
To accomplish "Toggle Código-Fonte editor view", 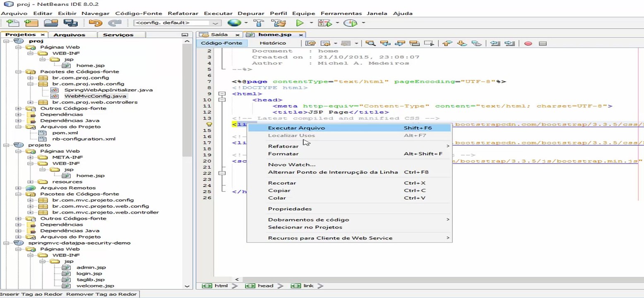I will [x=221, y=43].
